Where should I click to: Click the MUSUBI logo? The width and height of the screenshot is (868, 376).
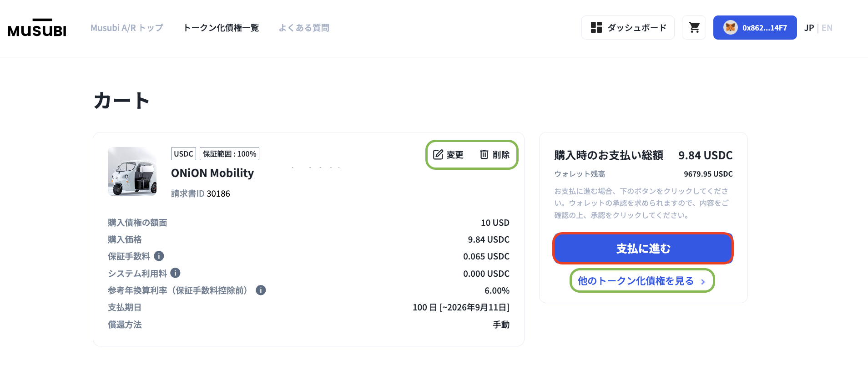tap(37, 27)
